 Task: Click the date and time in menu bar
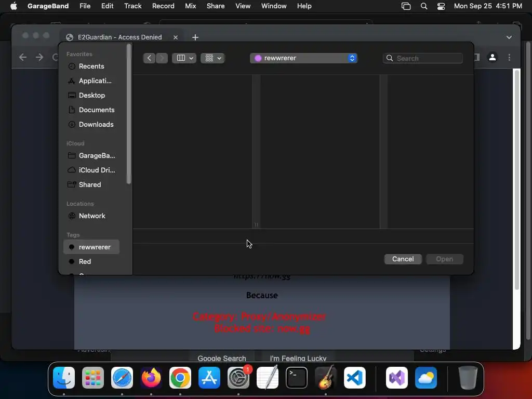(488, 6)
